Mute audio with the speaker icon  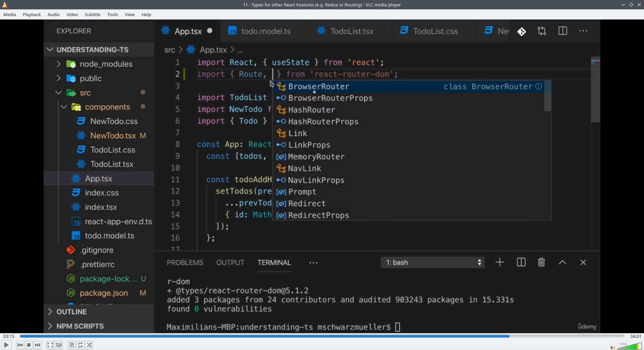[x=612, y=347]
